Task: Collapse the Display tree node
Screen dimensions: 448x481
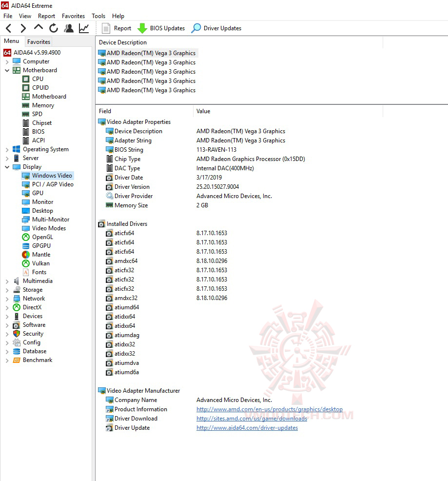Action: pos(7,167)
